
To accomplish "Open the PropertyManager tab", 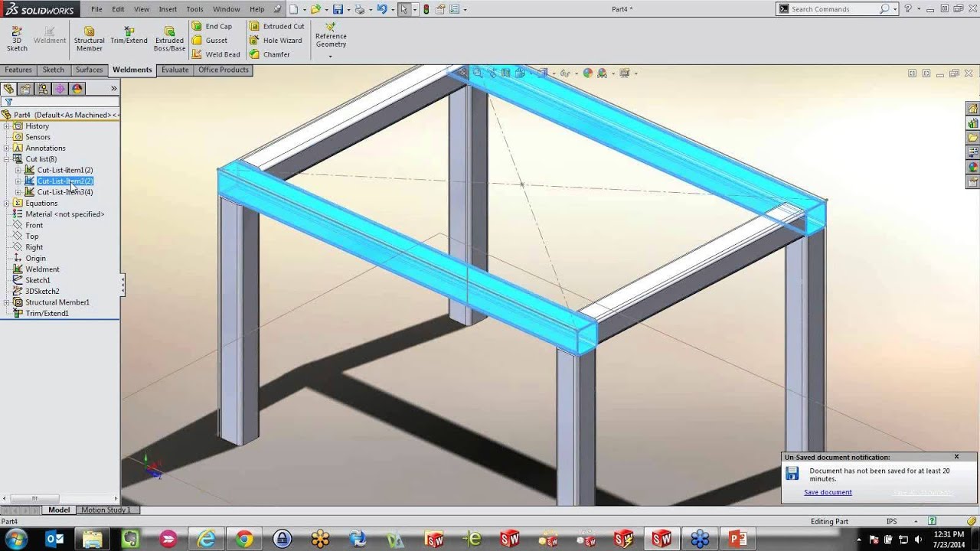I will 25,89.
